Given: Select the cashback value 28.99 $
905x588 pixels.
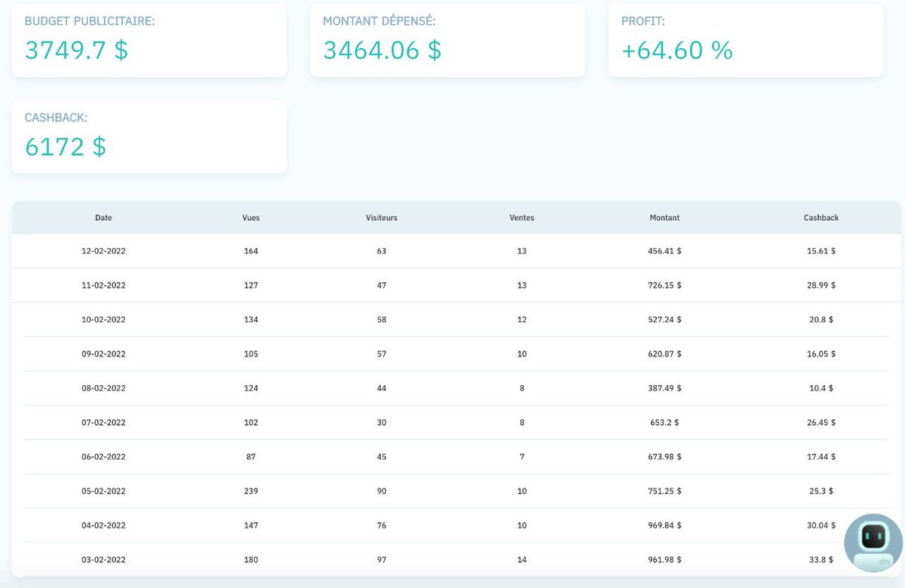Looking at the screenshot, I should [x=821, y=285].
